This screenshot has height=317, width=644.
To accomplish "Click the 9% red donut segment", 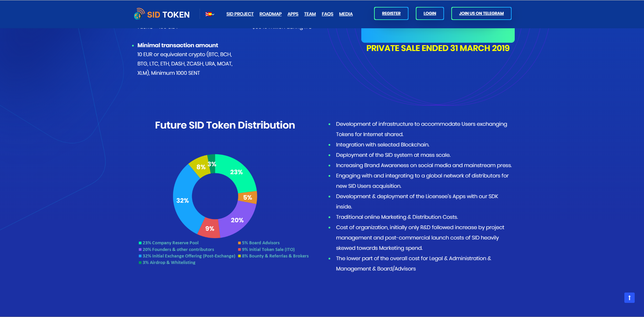I will pyautogui.click(x=210, y=228).
